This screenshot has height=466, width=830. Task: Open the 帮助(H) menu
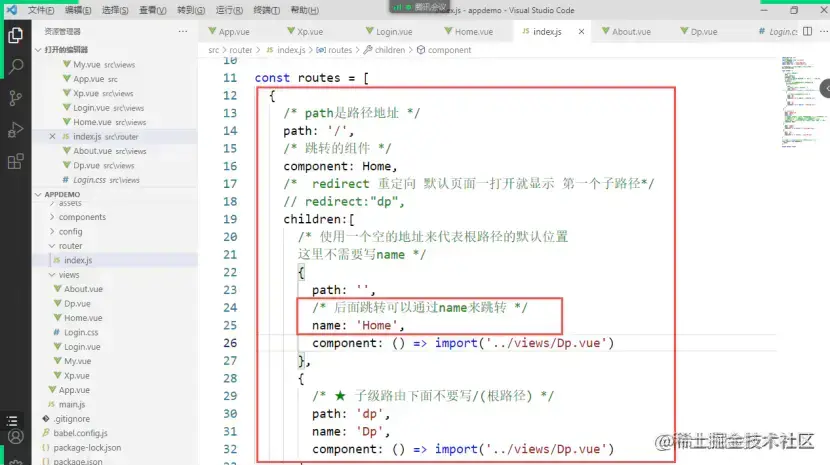304,10
